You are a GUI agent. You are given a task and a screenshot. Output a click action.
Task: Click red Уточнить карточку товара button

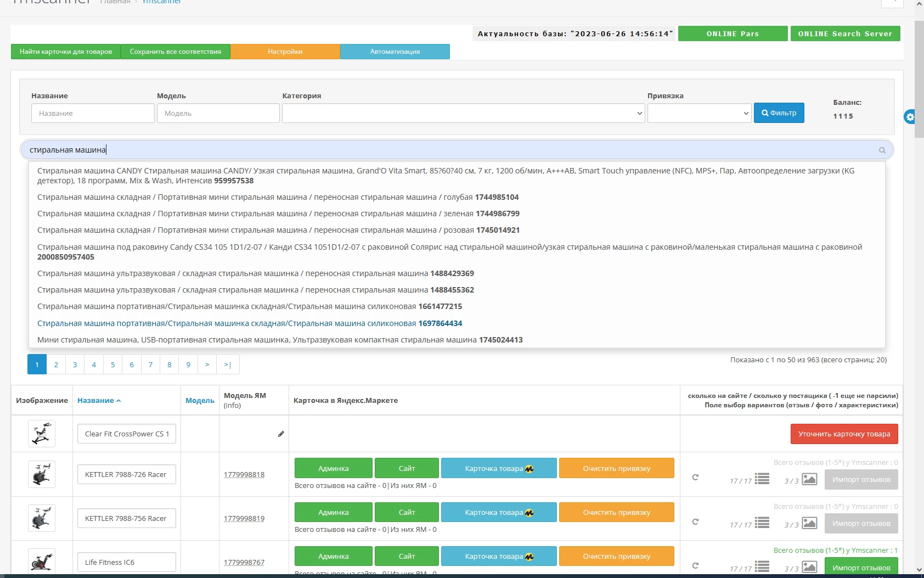pos(844,434)
